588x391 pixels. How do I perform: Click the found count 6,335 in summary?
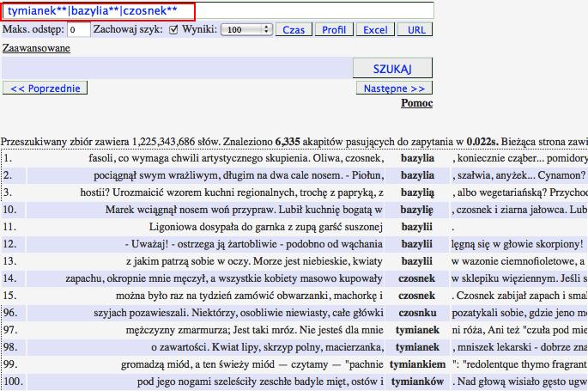point(288,142)
